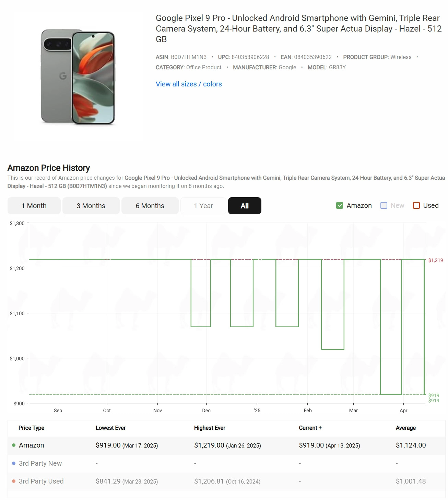448x500 pixels.
Task: Click the product title text
Action: 298,28
